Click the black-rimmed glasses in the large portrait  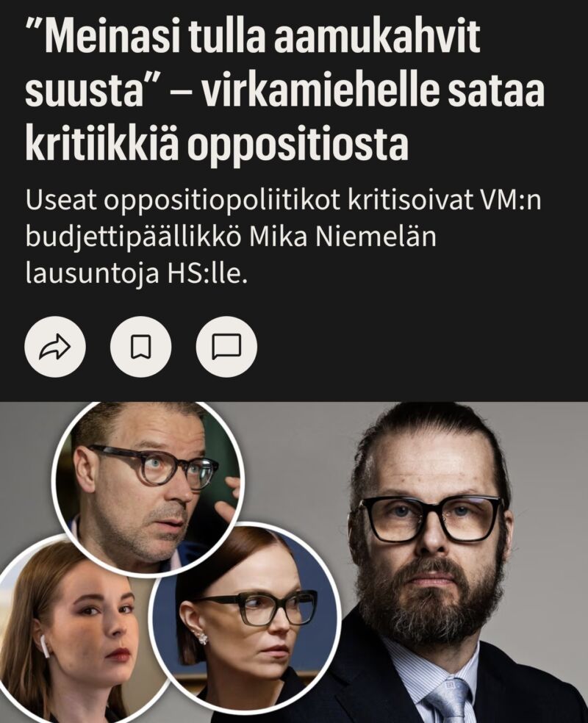pos(430,519)
